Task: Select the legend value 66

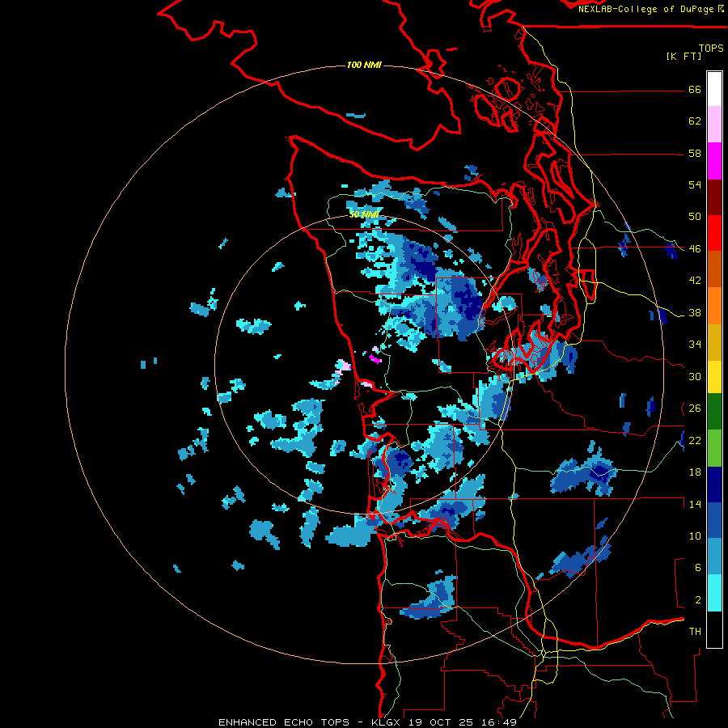Action: [695, 90]
